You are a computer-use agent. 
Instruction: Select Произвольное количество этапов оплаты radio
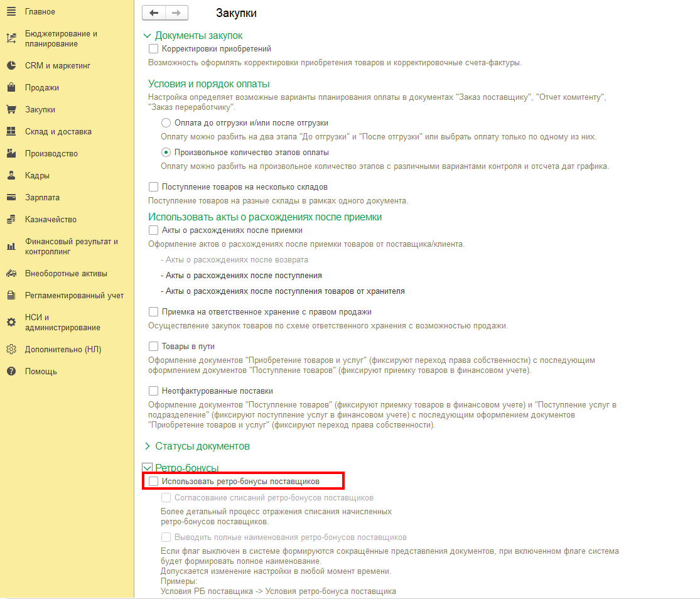pyautogui.click(x=166, y=152)
